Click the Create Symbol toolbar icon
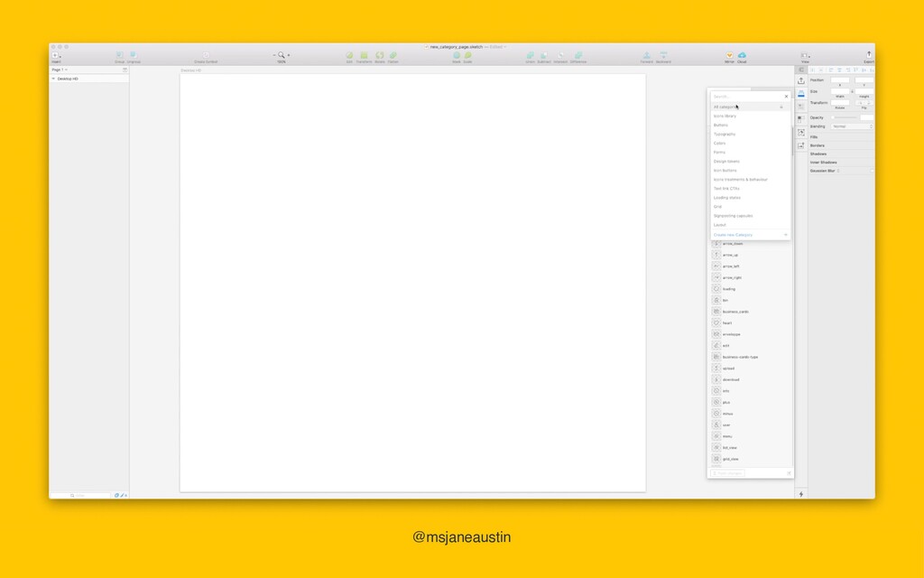The image size is (924, 578). coord(206,55)
